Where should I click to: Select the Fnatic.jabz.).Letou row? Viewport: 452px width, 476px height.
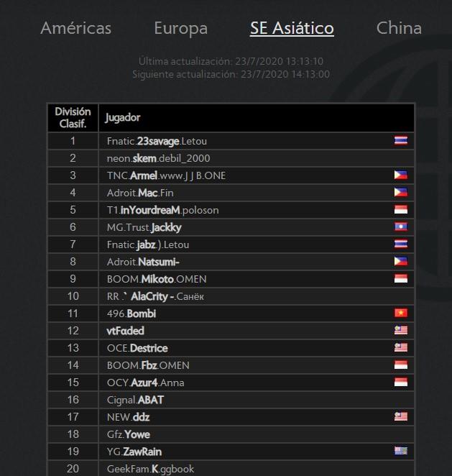tap(231, 244)
